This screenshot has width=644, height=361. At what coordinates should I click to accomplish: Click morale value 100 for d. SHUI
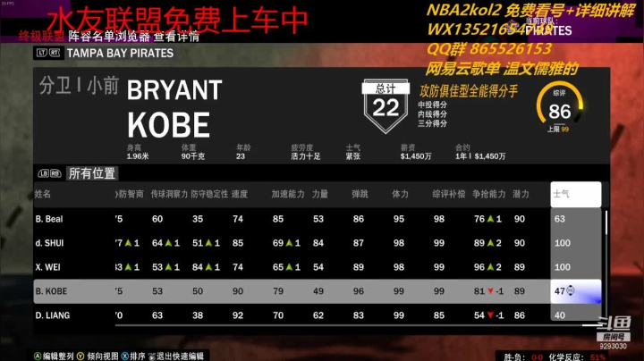[x=563, y=243]
